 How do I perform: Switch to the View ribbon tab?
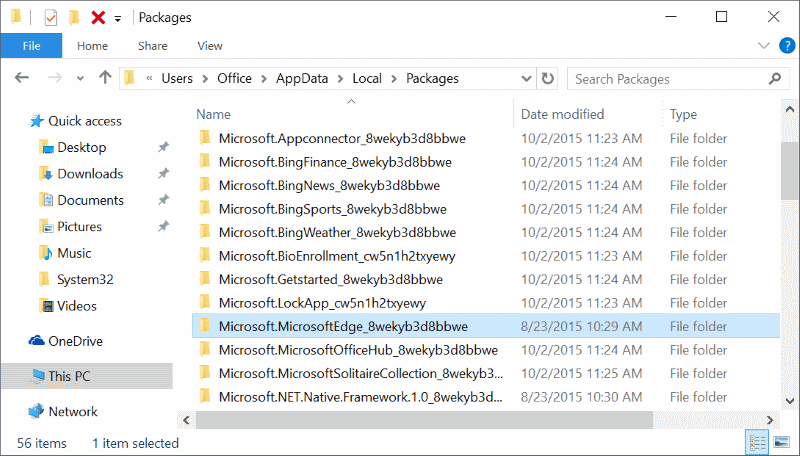(210, 46)
